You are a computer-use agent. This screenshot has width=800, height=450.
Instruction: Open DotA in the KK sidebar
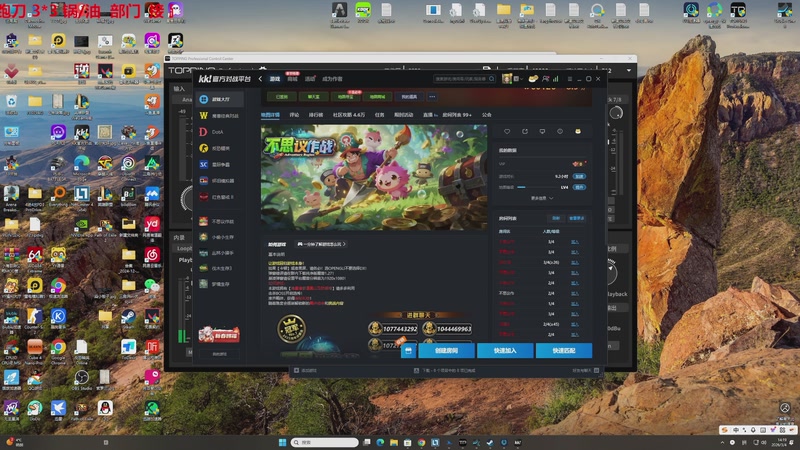(220, 132)
